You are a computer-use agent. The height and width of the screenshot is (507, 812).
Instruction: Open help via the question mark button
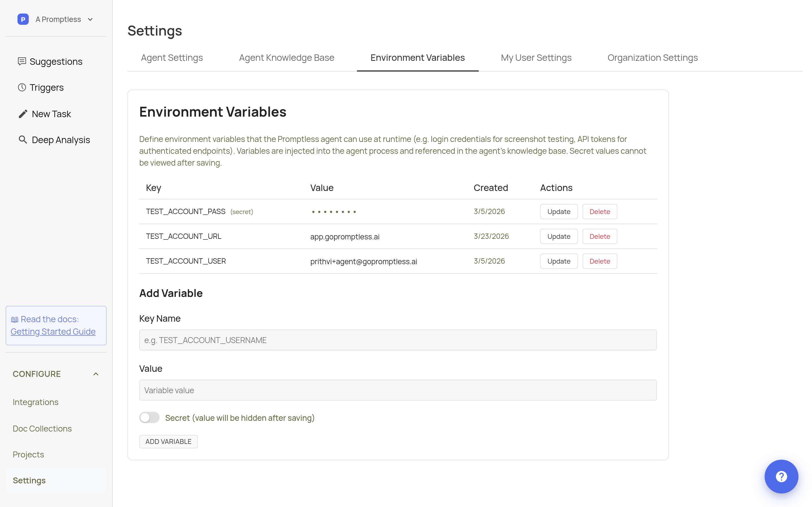click(781, 477)
